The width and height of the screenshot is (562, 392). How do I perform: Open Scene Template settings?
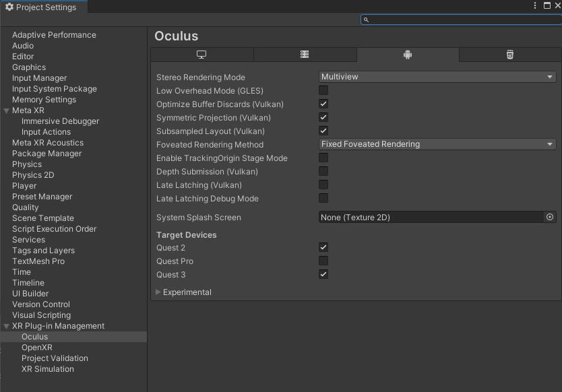click(x=43, y=218)
